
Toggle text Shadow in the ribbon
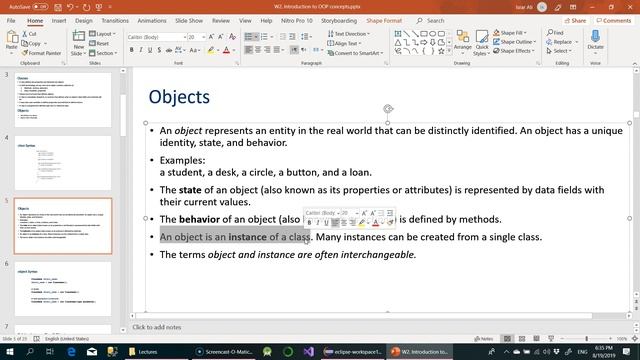tap(159, 50)
